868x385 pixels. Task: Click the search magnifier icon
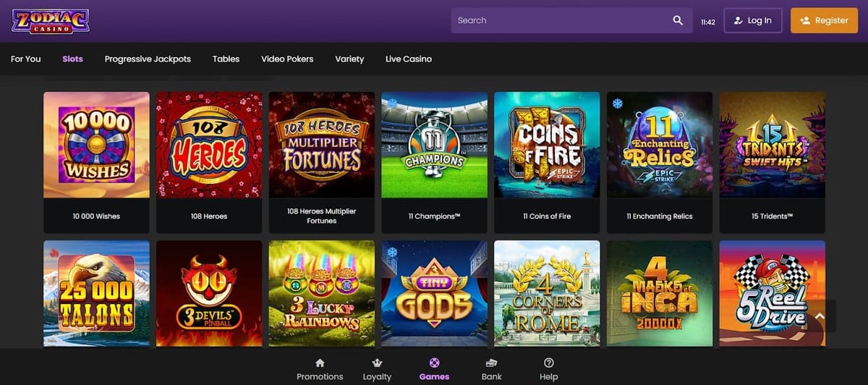pos(678,20)
